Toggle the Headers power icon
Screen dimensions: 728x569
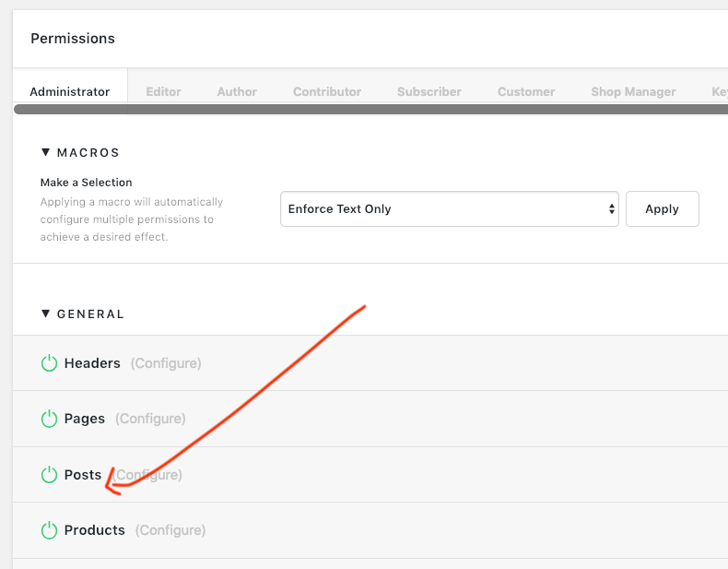pos(50,363)
